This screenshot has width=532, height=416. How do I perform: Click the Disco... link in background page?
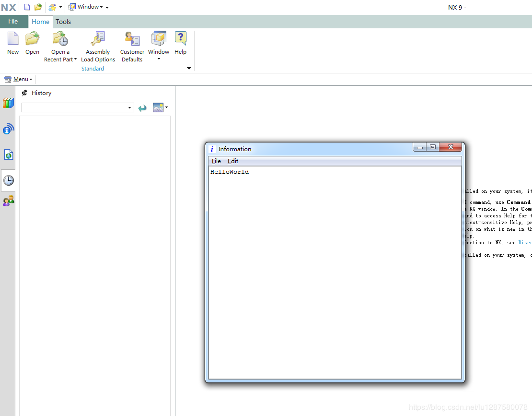pos(525,242)
